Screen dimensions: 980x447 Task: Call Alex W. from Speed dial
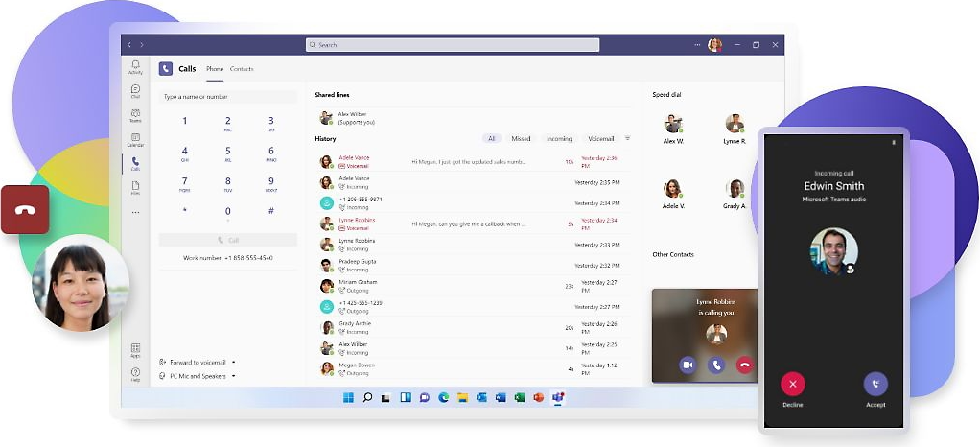(673, 129)
